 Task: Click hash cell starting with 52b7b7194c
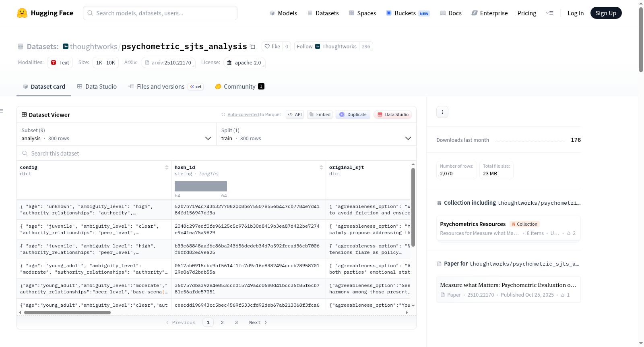pos(248,210)
